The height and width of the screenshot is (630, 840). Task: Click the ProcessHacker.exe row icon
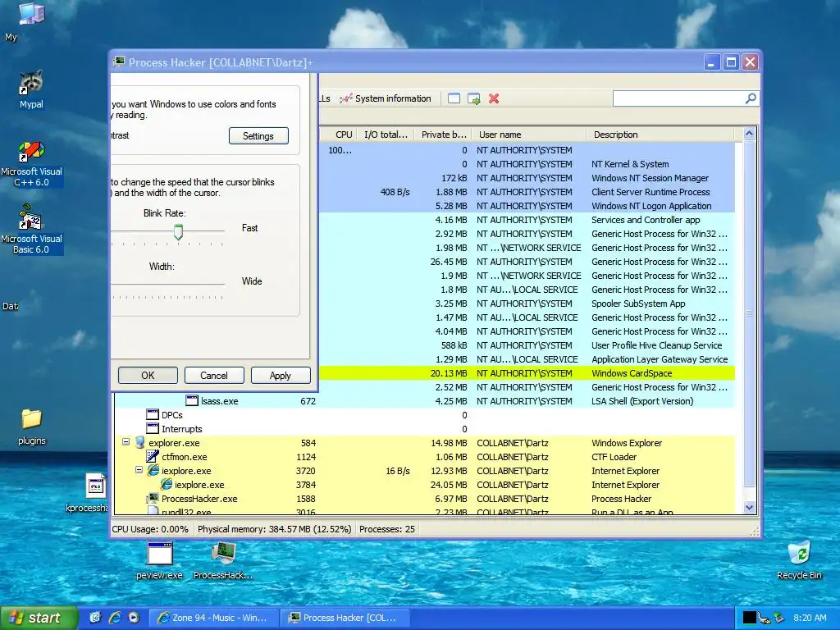click(153, 498)
